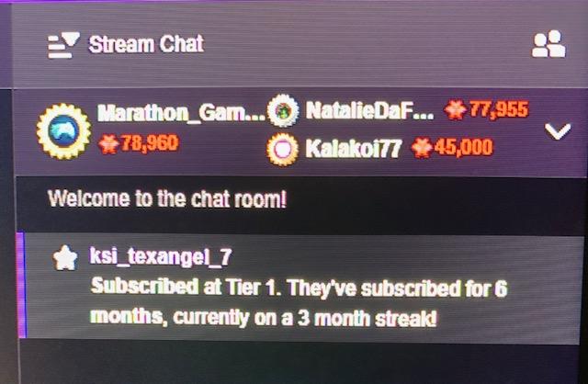Click NatalieDaF... leaderboard badge icon

click(283, 110)
